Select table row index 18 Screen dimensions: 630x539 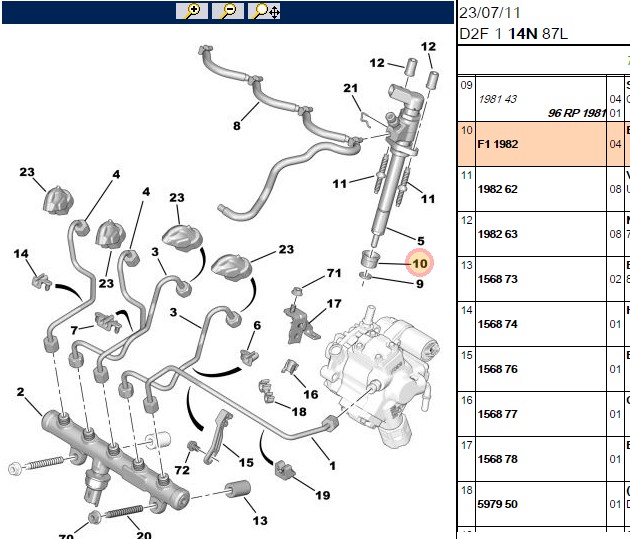coord(466,490)
